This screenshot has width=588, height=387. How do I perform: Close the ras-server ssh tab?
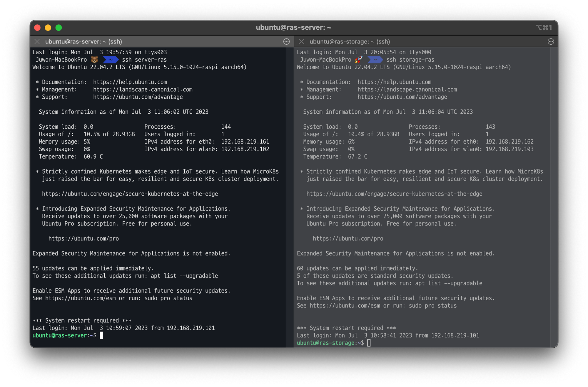pyautogui.click(x=37, y=42)
